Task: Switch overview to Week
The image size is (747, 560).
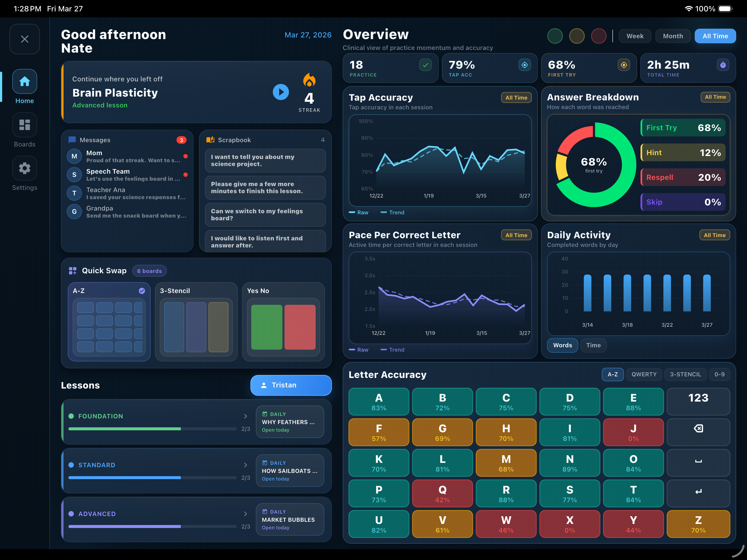Action: point(635,36)
